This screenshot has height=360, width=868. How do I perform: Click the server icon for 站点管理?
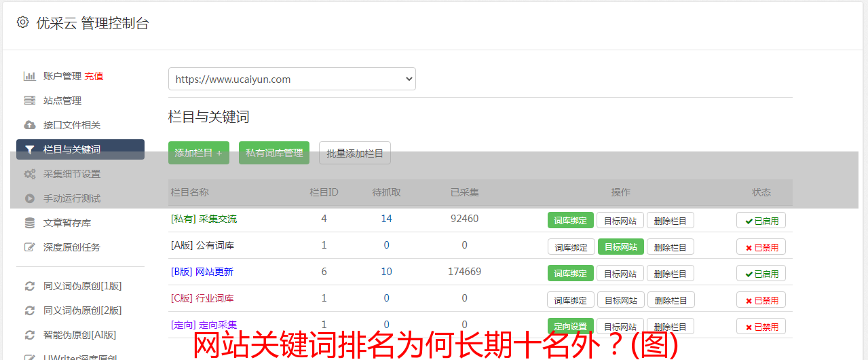point(29,101)
